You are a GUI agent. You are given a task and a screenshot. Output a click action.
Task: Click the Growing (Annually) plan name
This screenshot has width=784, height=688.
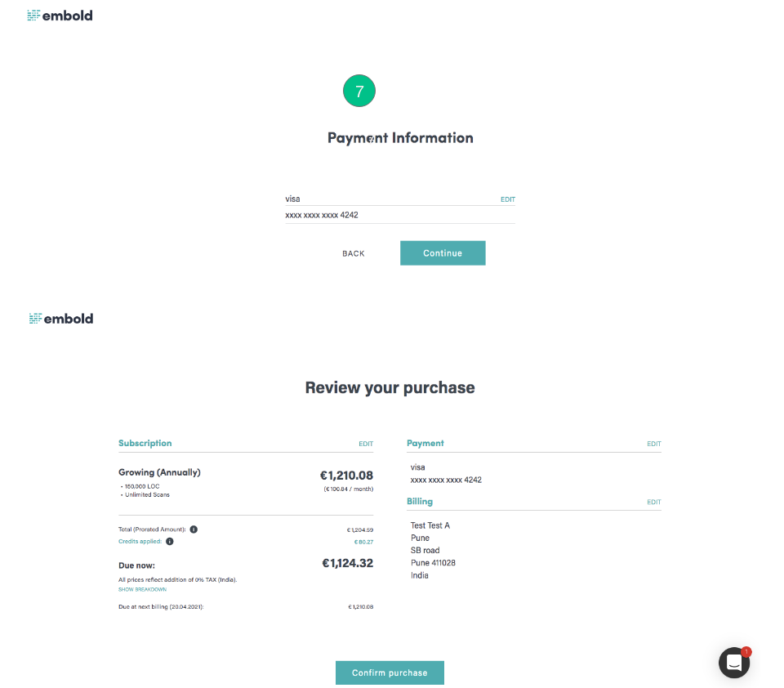pos(159,472)
